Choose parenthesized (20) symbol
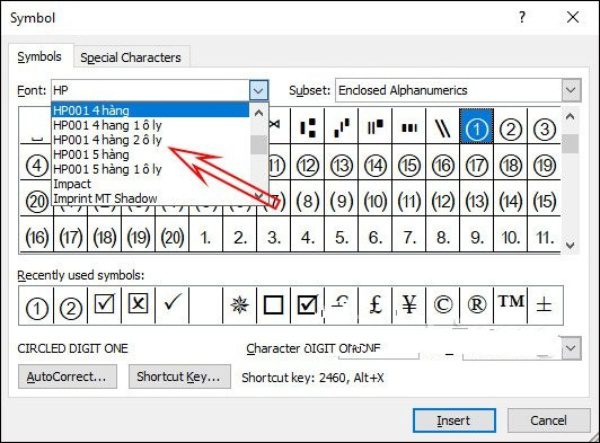This screenshot has width=600, height=443. pos(172,237)
